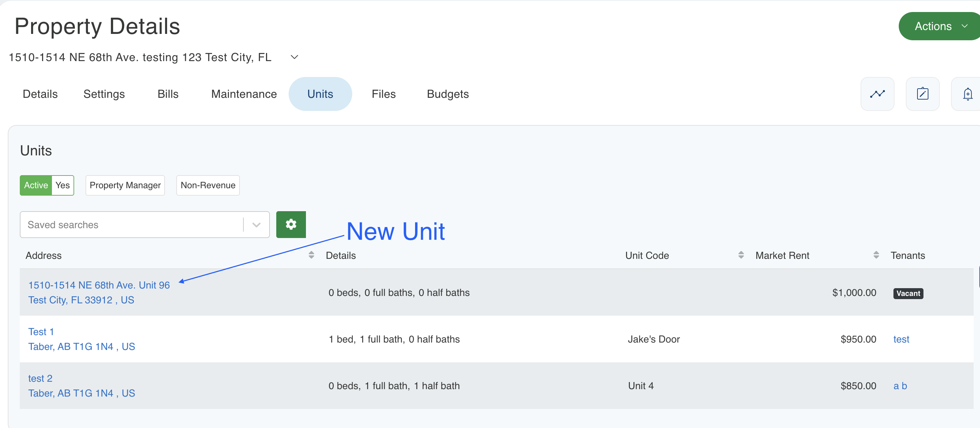Open tenant link a b
Image resolution: width=980 pixels, height=428 pixels.
[900, 386]
